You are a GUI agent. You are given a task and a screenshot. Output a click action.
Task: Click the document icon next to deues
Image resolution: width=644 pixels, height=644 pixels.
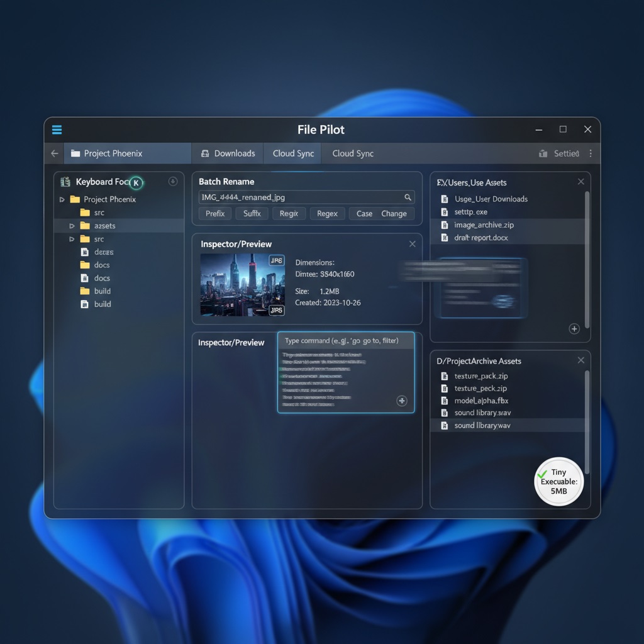(85, 252)
